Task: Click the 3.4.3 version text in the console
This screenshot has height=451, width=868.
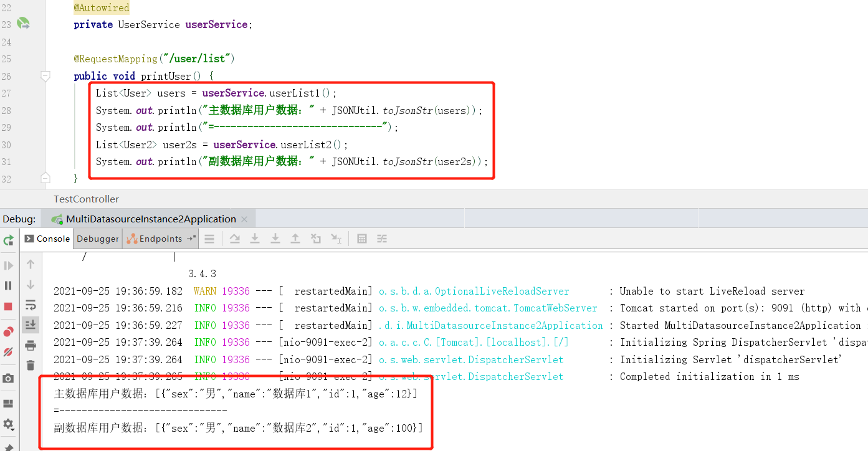Action: tap(202, 273)
